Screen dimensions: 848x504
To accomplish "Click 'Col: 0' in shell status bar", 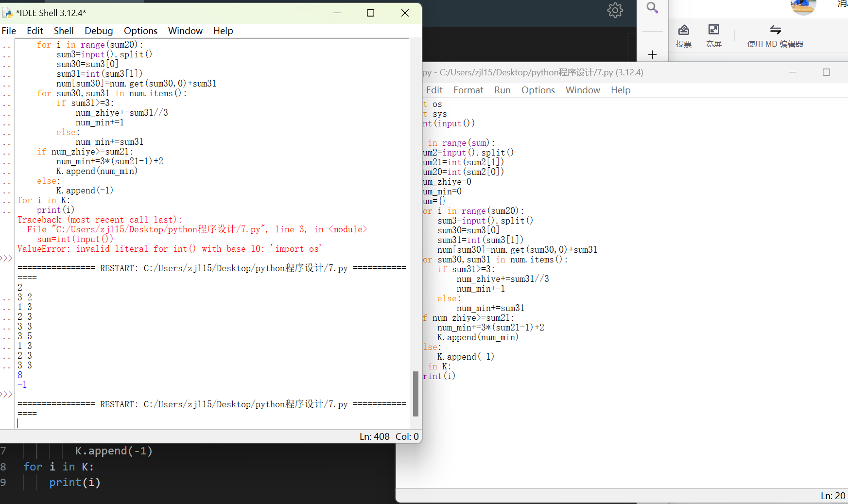I will pos(407,436).
